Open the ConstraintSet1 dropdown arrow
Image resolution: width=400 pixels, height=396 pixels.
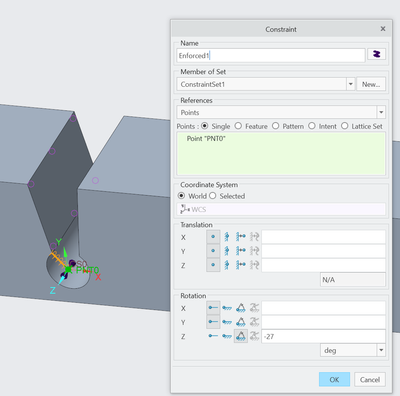(x=350, y=84)
